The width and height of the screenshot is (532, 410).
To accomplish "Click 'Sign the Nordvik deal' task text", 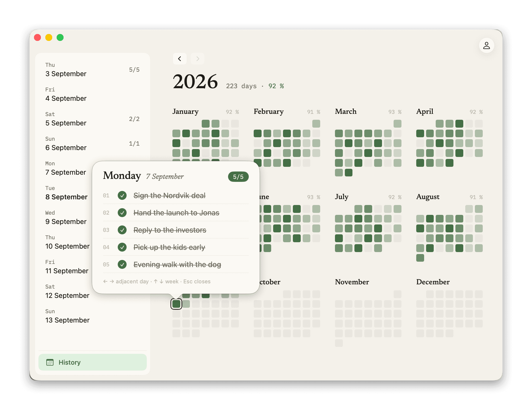I will (169, 195).
